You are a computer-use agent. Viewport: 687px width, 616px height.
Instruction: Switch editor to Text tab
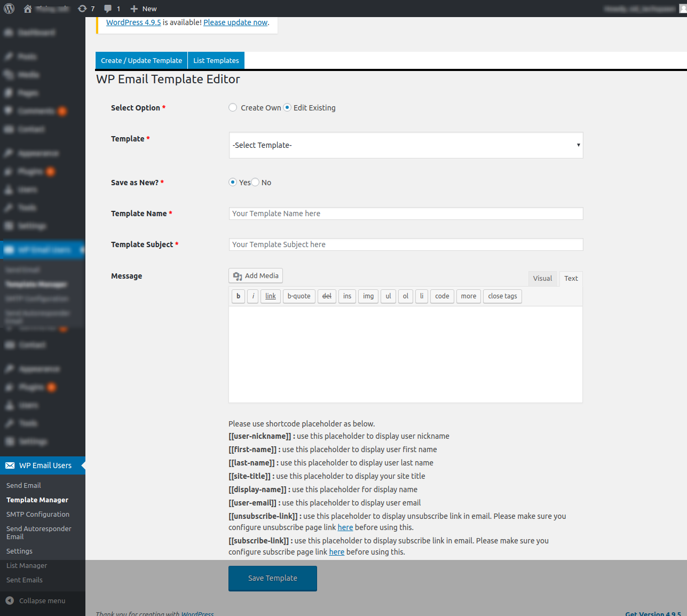571,278
